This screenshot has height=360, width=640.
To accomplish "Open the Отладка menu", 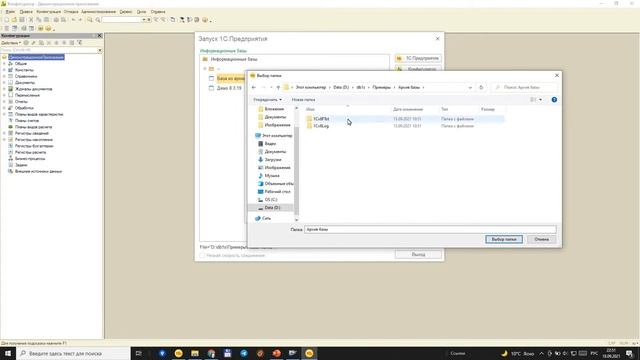I will coord(71,12).
